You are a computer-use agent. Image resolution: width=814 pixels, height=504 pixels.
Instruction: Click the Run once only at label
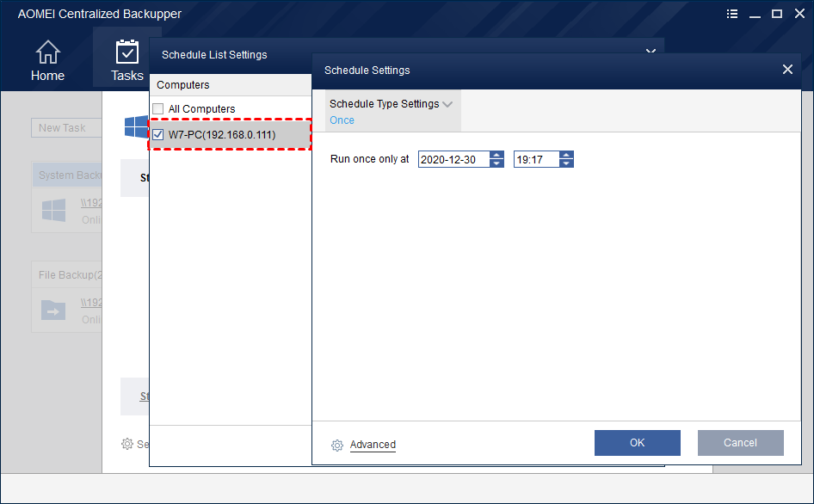370,159
